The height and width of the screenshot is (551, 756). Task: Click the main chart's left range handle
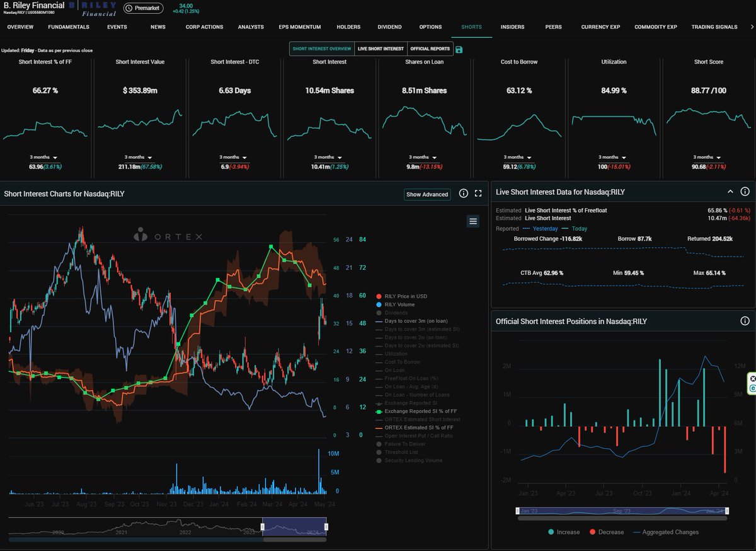(263, 526)
